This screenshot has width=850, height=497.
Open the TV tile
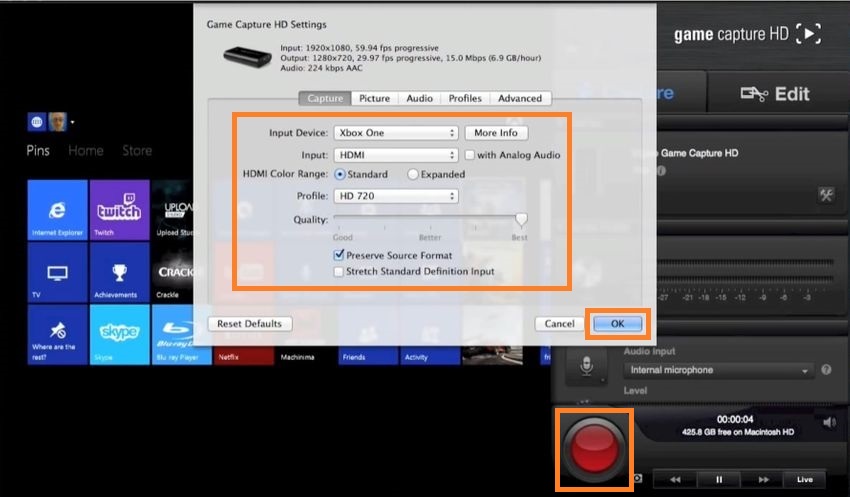(57, 272)
